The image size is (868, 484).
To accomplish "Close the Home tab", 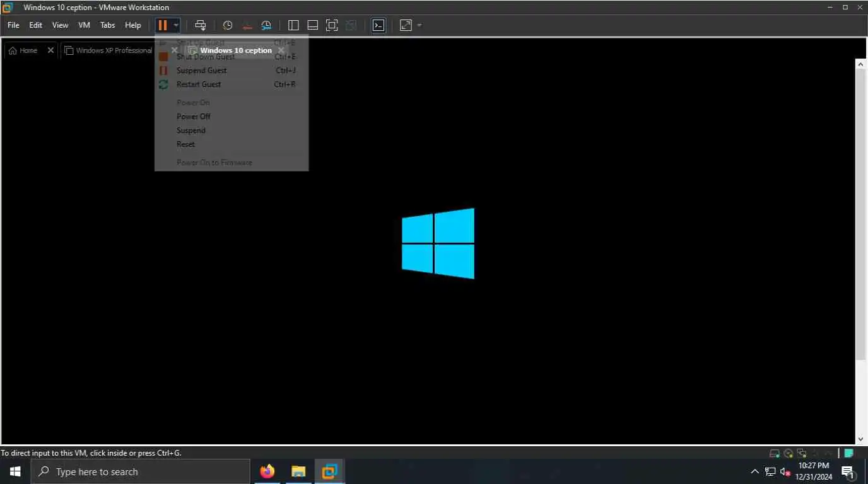I will click(x=50, y=50).
